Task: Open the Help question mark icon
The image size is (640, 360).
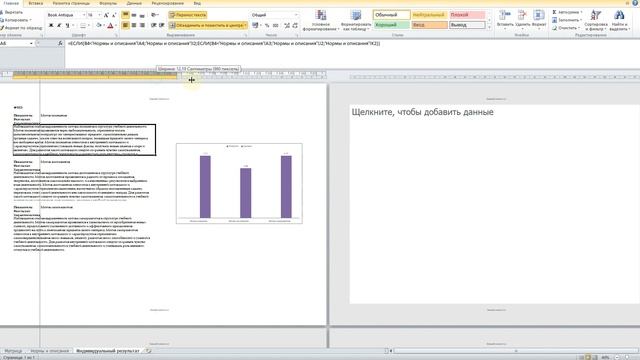Action: 636,3
